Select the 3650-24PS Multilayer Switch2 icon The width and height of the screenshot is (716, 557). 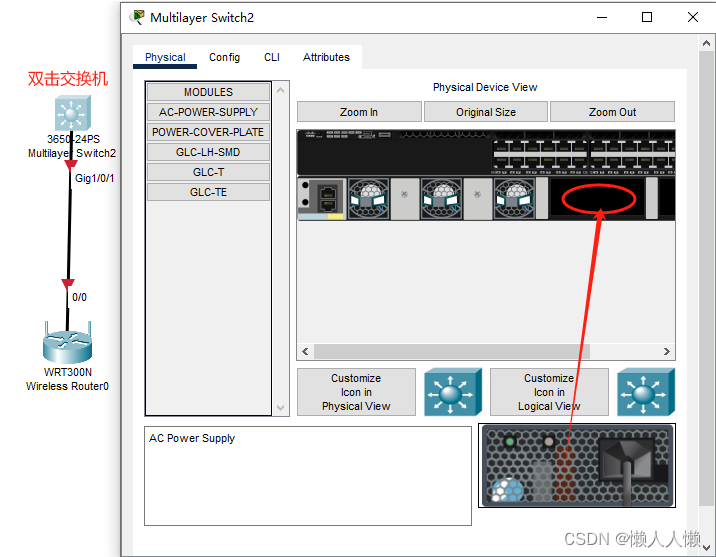coord(73,113)
